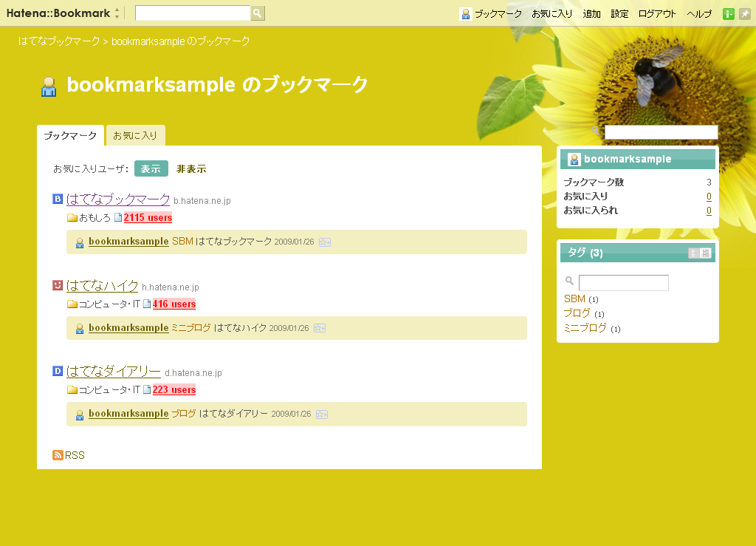756x546 pixels.
Task: Open the 223 users link
Action: click(x=174, y=389)
